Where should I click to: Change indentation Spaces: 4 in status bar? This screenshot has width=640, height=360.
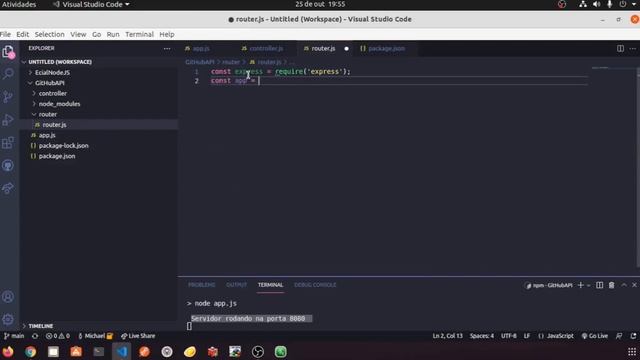(x=482, y=336)
